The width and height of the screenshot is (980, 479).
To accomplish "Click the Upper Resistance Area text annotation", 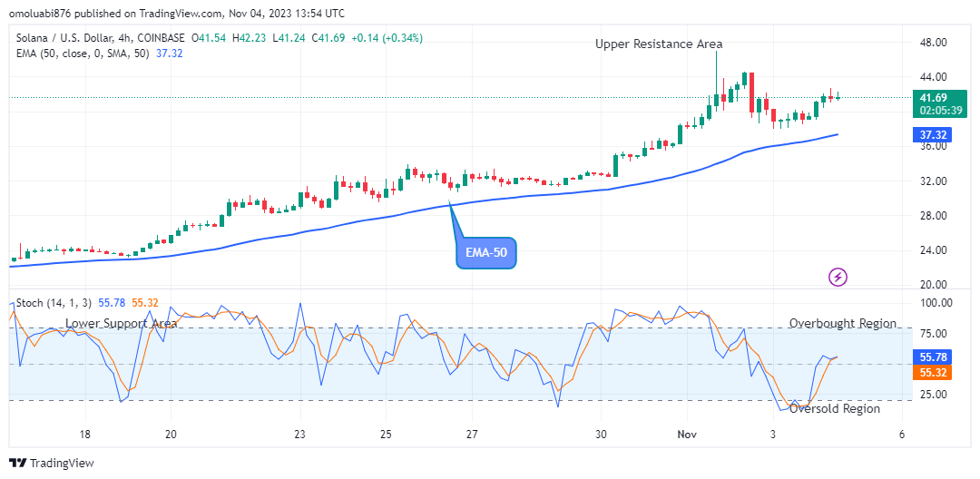I will (x=659, y=44).
